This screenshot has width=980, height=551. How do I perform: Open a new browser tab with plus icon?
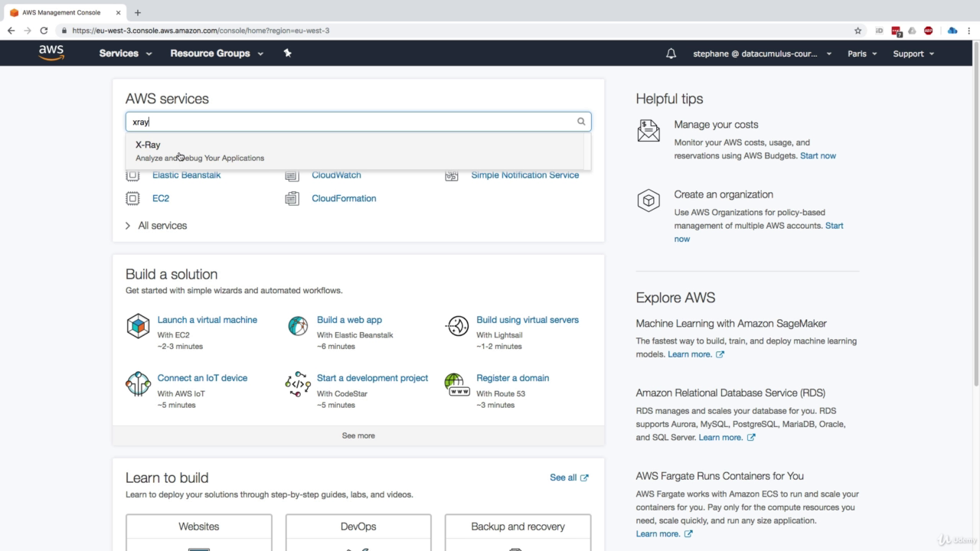point(138,12)
